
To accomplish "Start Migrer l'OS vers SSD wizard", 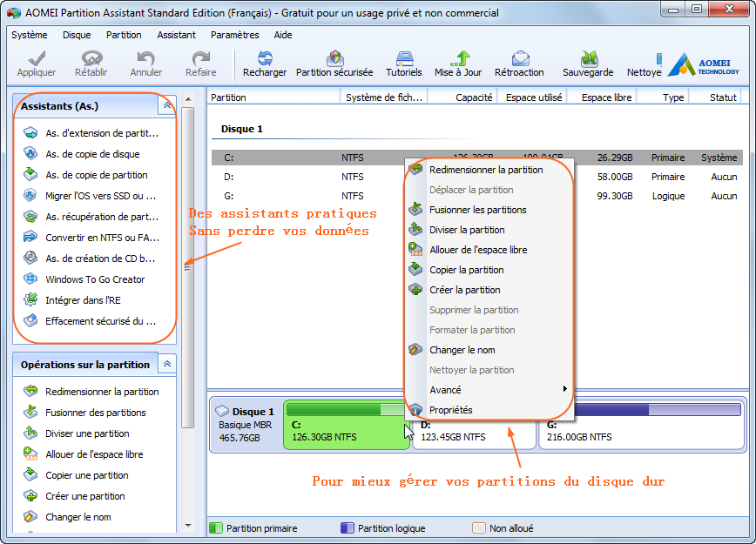I will click(x=90, y=196).
